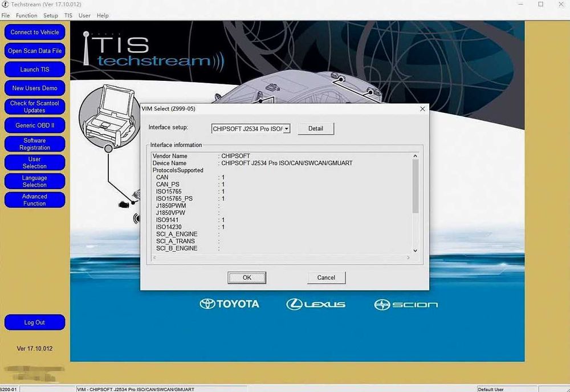The height and width of the screenshot is (392, 570).
Task: Open Language Selection
Action: (35, 181)
